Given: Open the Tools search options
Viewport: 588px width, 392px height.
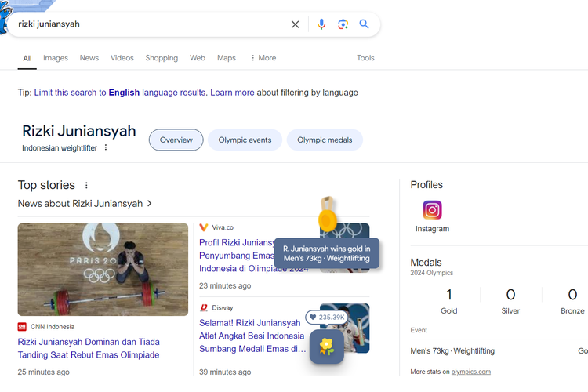Looking at the screenshot, I should point(365,58).
